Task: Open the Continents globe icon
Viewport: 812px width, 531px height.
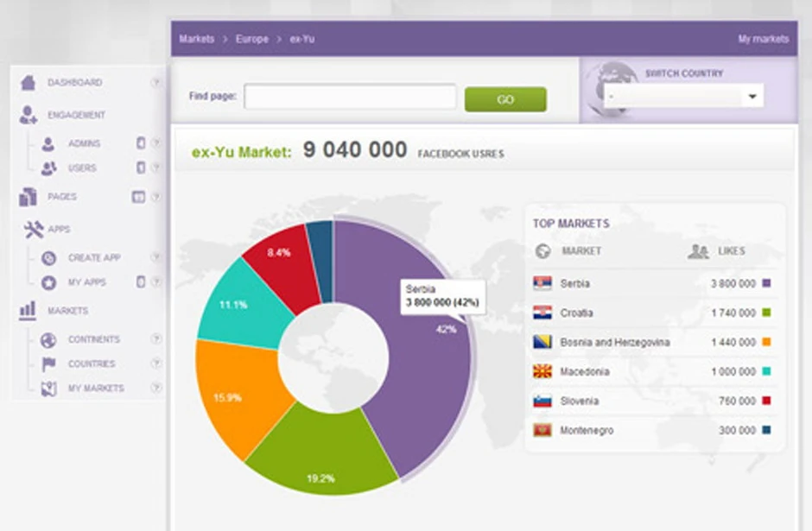Action: tap(48, 340)
